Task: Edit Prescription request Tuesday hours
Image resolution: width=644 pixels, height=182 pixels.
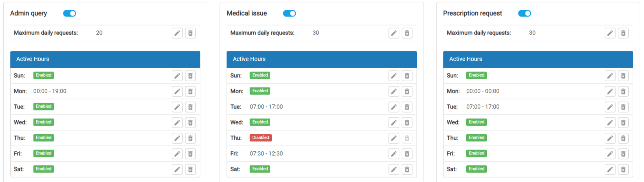Action: 610,107
